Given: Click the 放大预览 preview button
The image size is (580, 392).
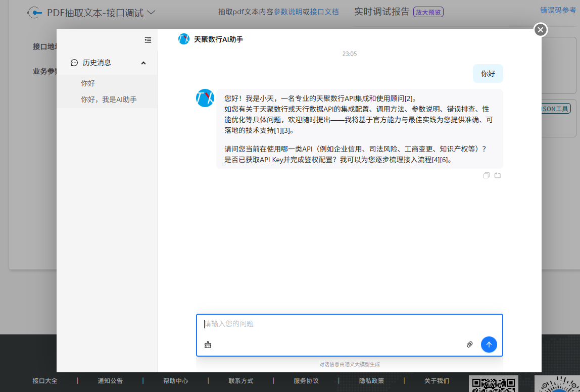Looking at the screenshot, I should pos(428,12).
